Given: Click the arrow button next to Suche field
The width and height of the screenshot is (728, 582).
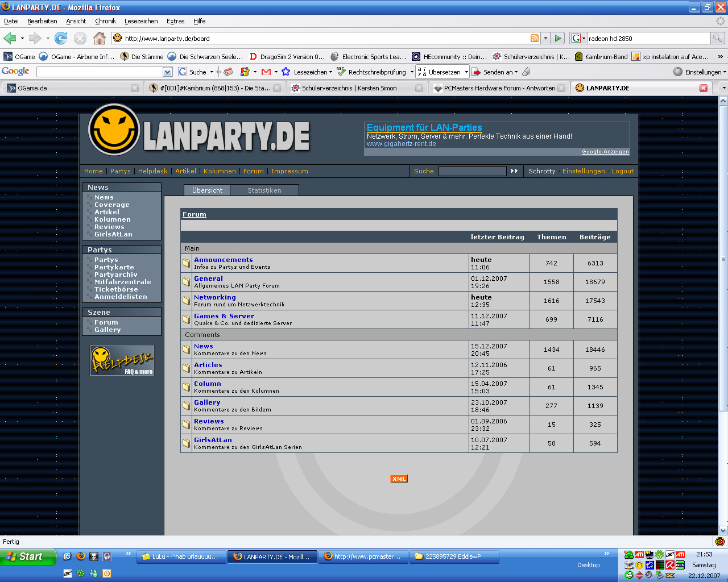Looking at the screenshot, I should (514, 171).
